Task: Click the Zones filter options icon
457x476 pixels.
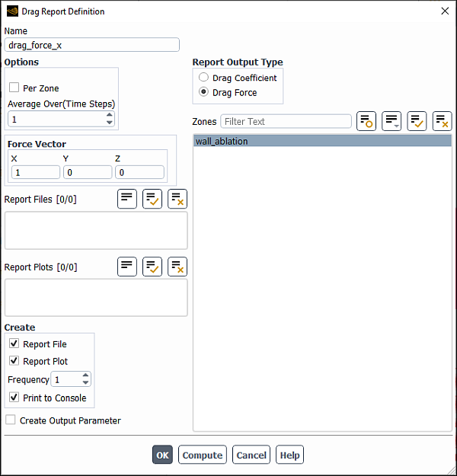Action: pyautogui.click(x=366, y=121)
